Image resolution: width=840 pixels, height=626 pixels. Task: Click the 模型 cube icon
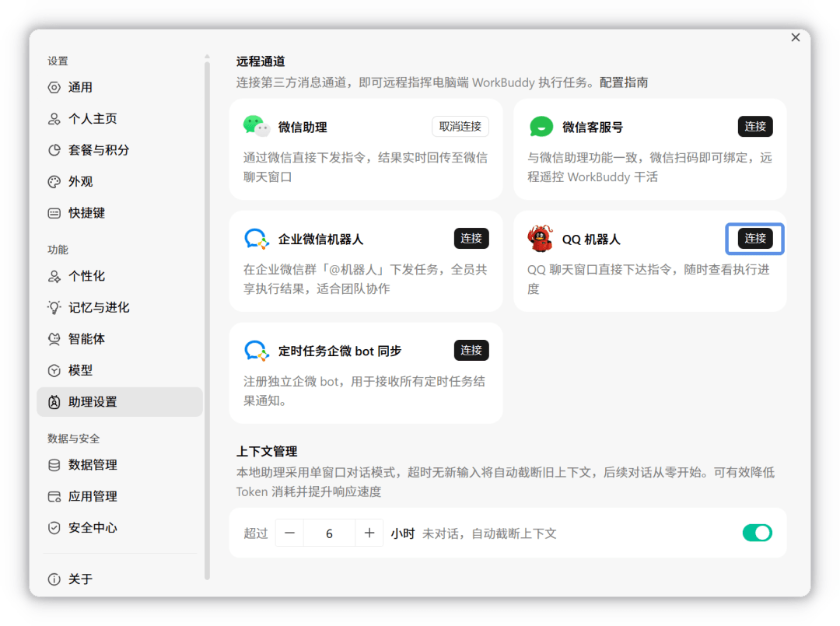[54, 371]
